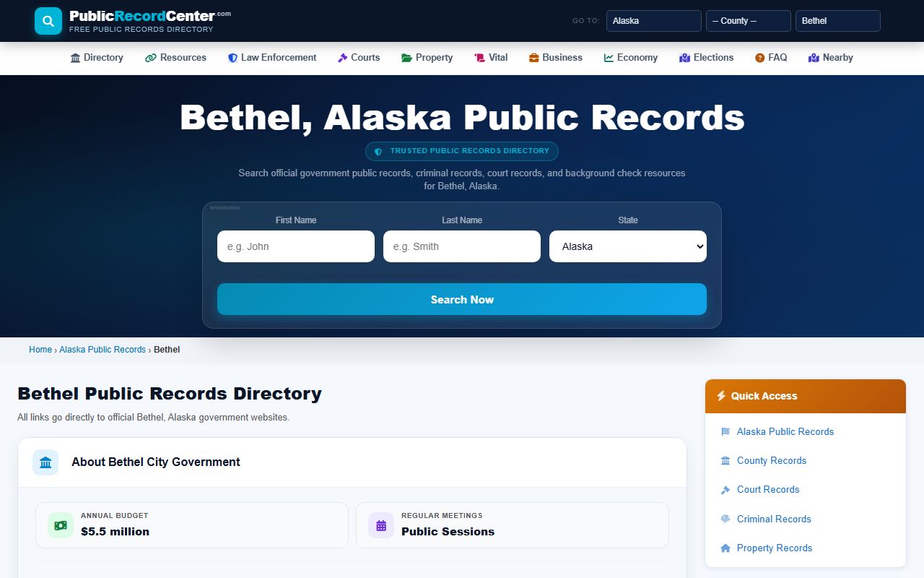The width and height of the screenshot is (924, 578).
Task: Click gavel icon beside Court Records
Action: click(x=725, y=490)
